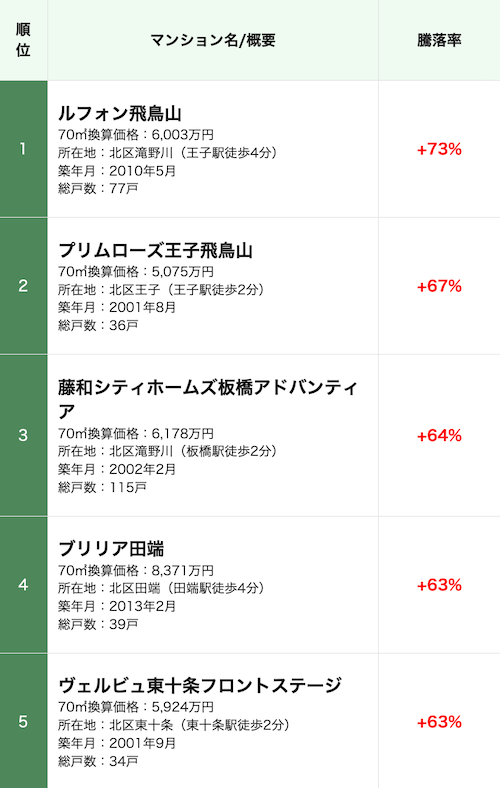Image resolution: width=500 pixels, height=788 pixels.
Task: Click ヴェルビュ東十条フロントステージ title
Action: pyautogui.click(x=199, y=685)
